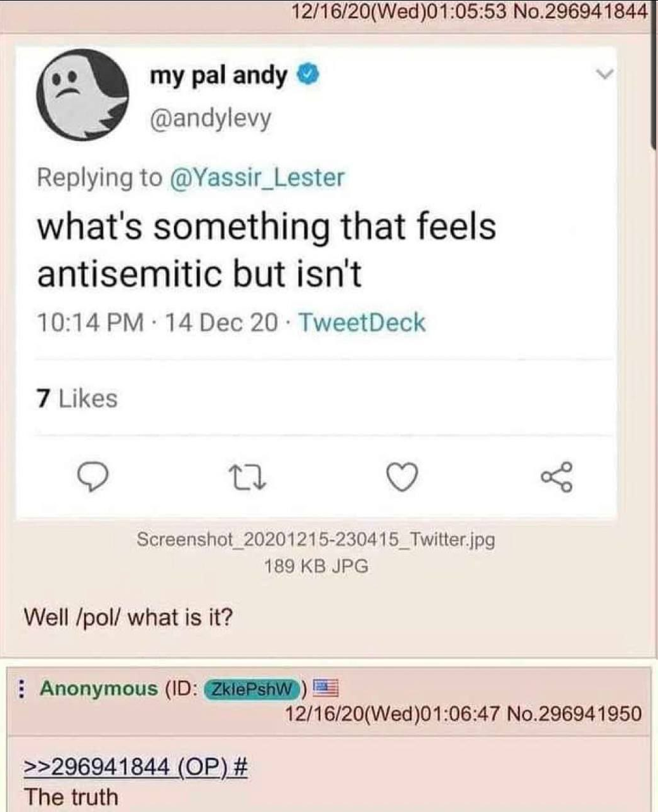Click the TweetDeck source link

point(361,323)
